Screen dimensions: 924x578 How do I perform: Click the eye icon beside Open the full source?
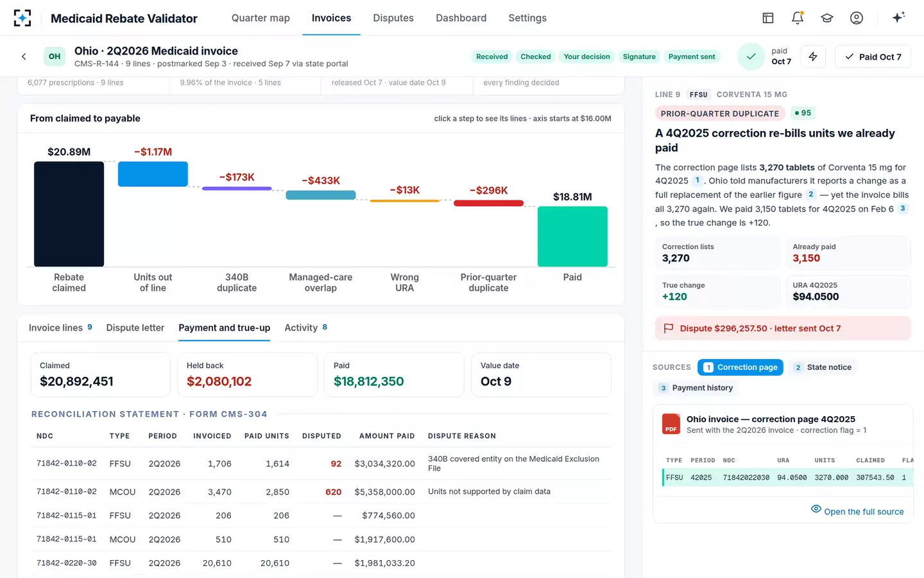click(x=816, y=509)
